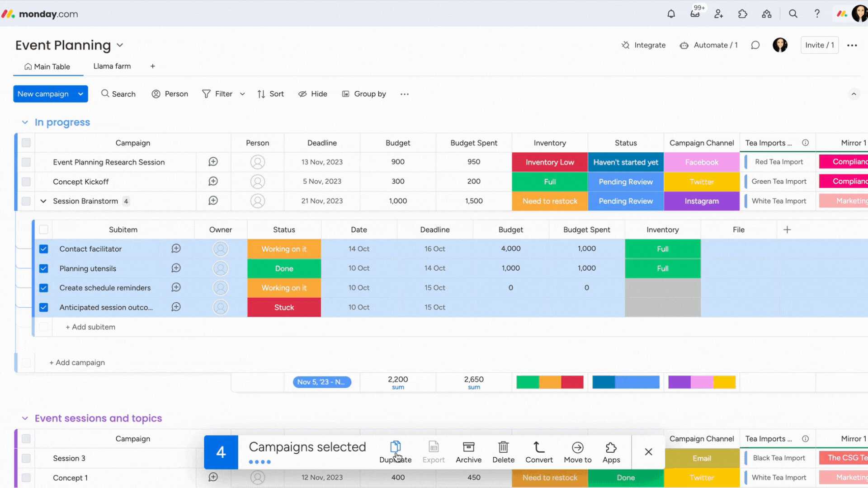Open the Integrate center
The width and height of the screenshot is (868, 488).
tap(643, 45)
